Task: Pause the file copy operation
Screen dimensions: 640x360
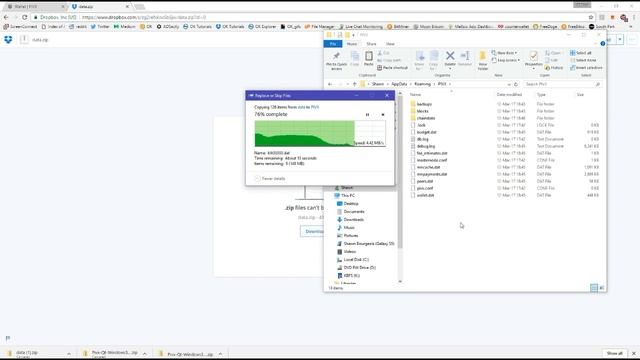Action: point(367,115)
